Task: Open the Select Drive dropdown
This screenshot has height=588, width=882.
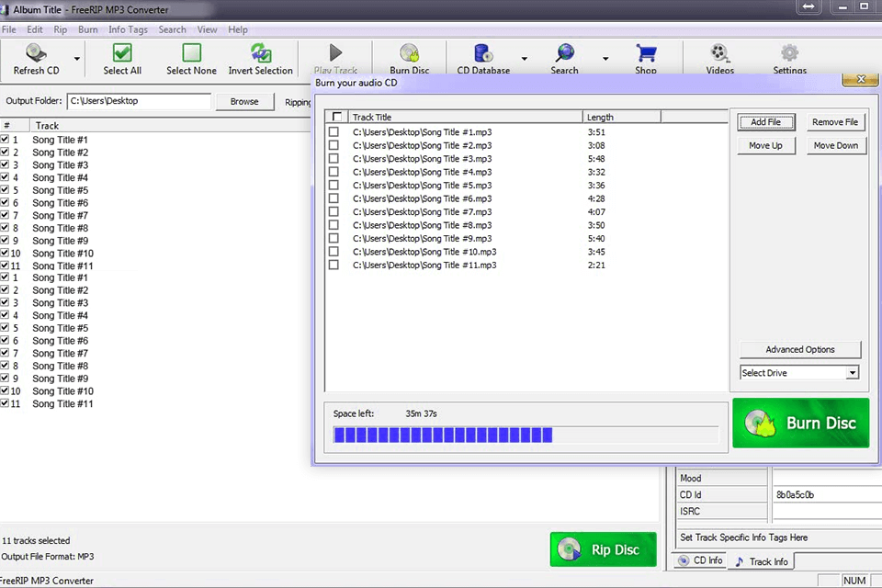Action: click(799, 373)
